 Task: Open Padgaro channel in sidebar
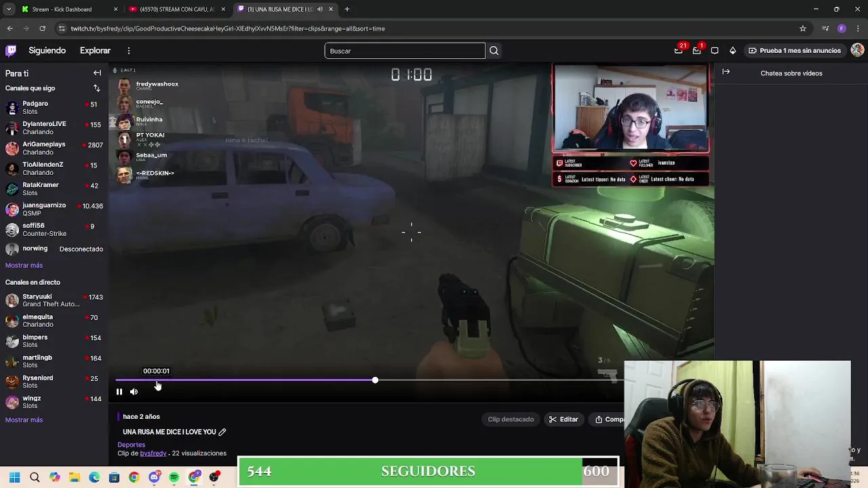pos(54,107)
